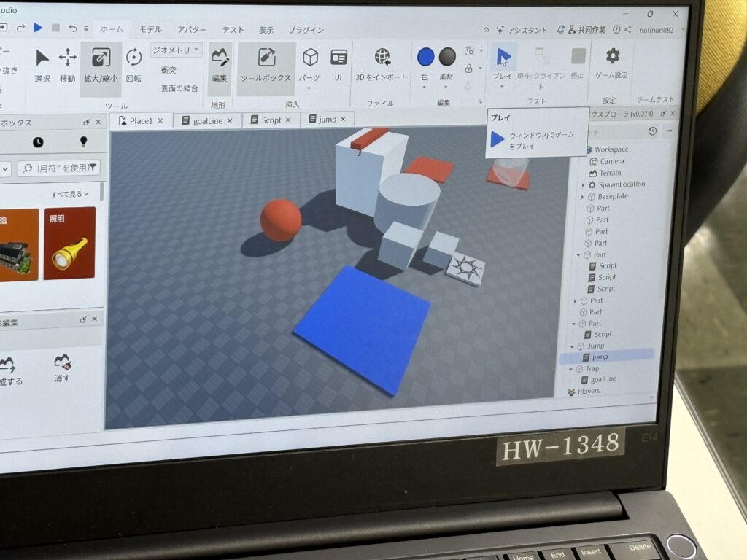Select Workspace in the Explorer
This screenshot has width=747, height=560.
(x=611, y=149)
